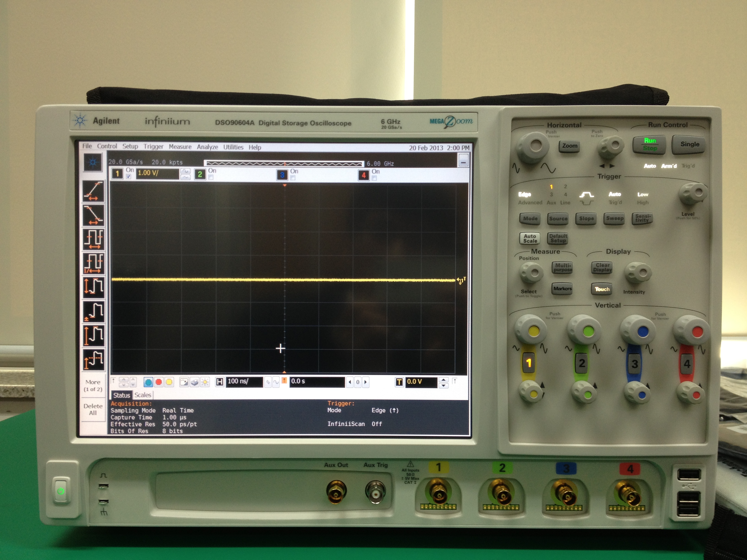Open the Control menu
This screenshot has width=747, height=560.
[107, 146]
